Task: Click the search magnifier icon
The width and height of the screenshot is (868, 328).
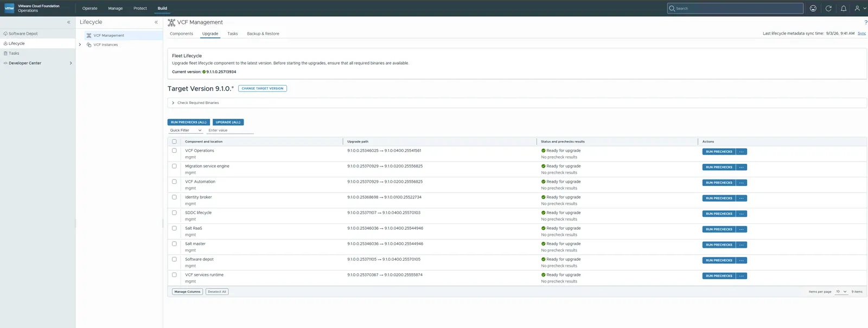Action: (x=672, y=8)
